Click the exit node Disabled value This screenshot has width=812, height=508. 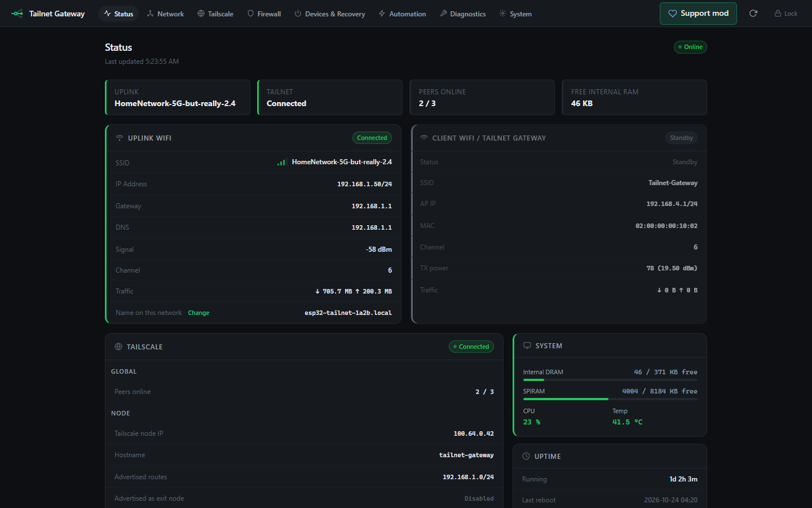pos(479,498)
